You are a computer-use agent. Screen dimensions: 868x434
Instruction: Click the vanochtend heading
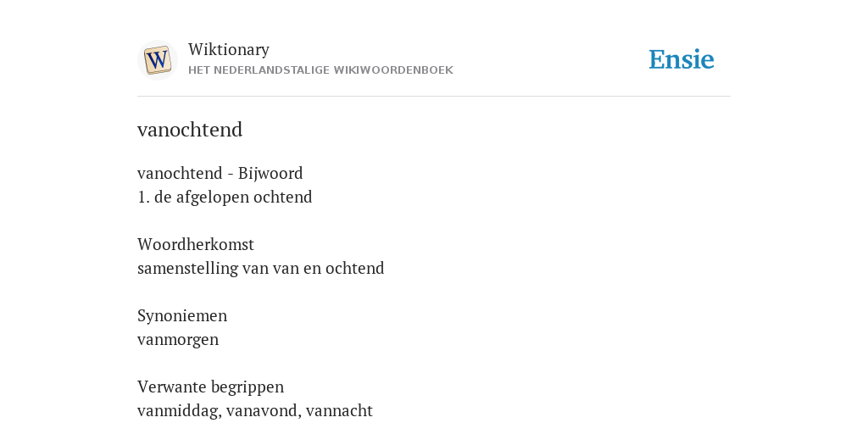[x=190, y=130]
